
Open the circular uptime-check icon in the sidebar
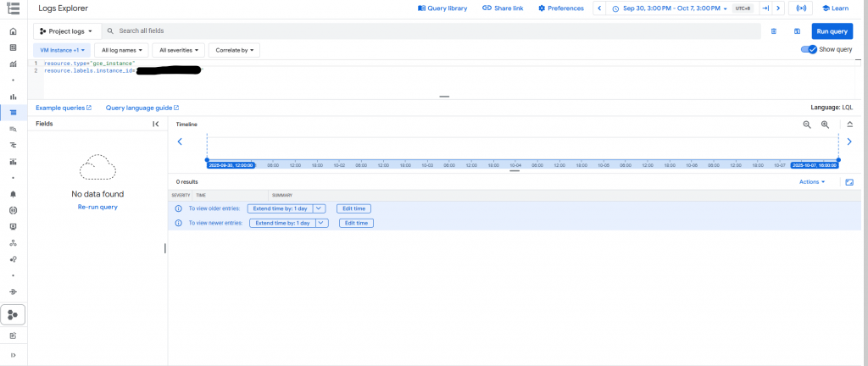point(14,210)
